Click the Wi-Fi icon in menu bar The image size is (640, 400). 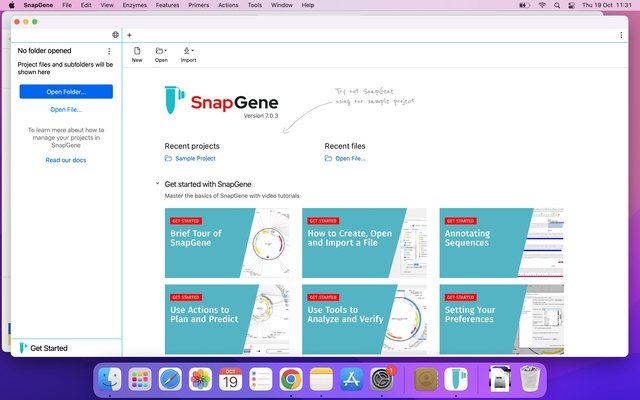pos(542,5)
